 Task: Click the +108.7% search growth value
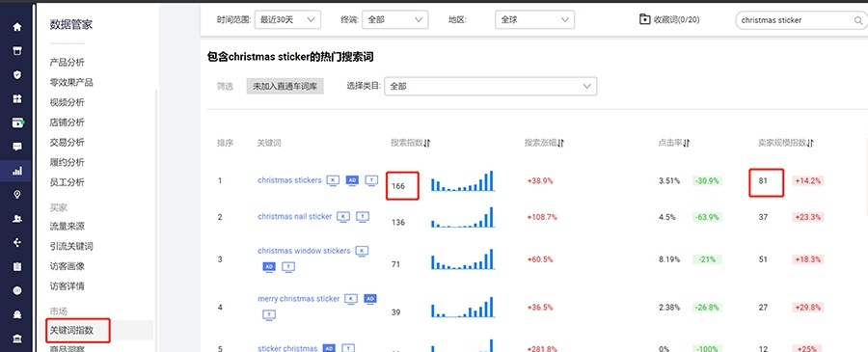542,217
